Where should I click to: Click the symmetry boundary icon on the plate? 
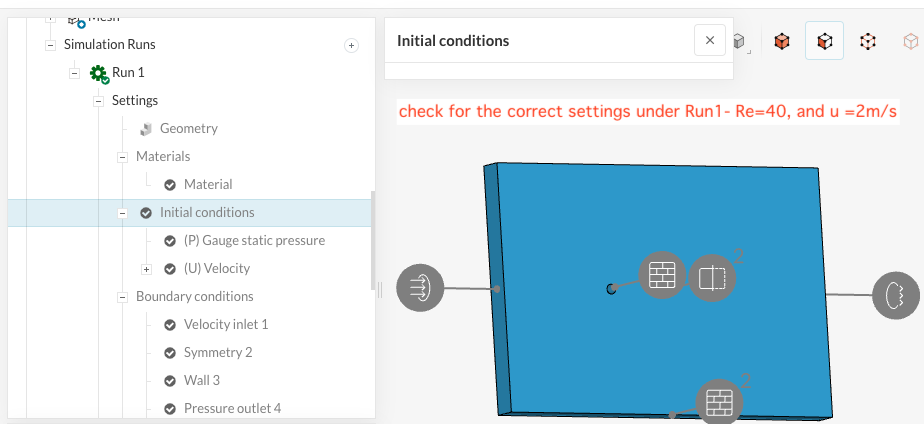point(712,278)
